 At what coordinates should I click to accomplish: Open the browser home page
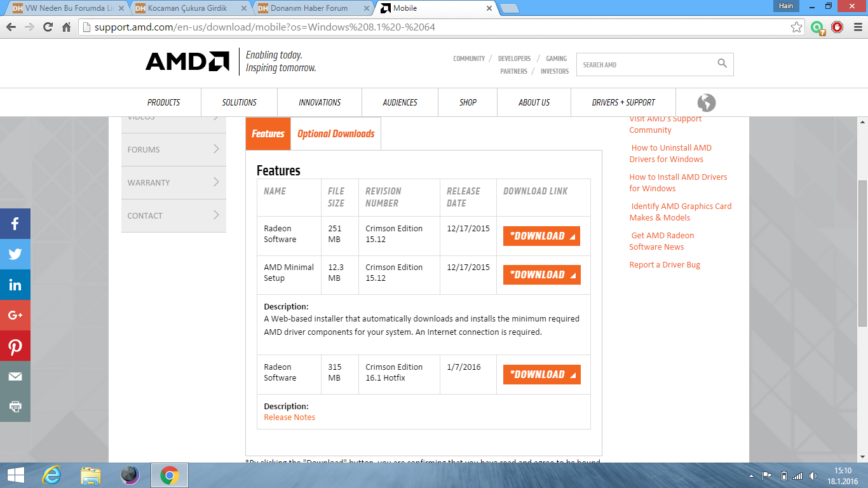point(66,27)
